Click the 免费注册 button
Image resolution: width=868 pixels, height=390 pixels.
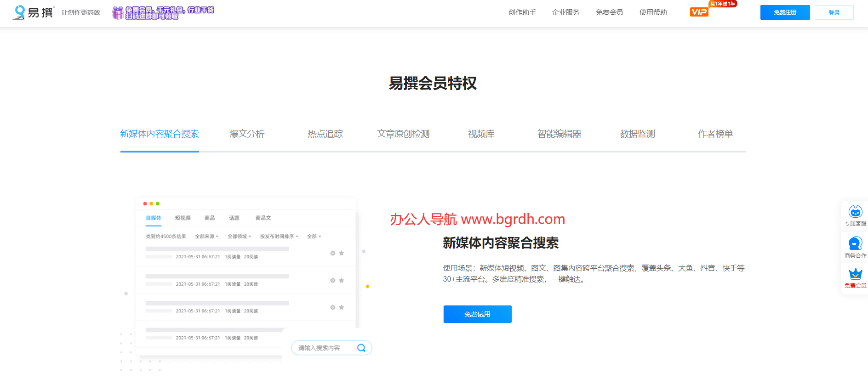(x=785, y=12)
